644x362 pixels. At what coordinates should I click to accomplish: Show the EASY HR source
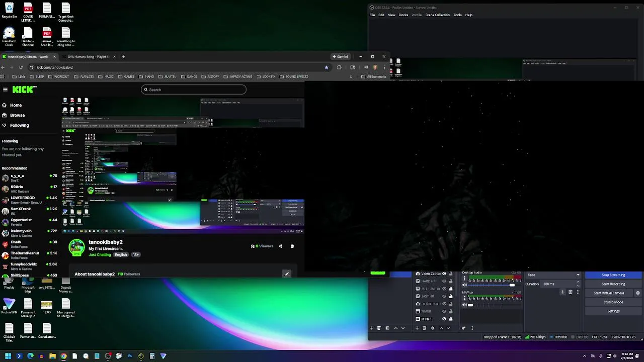(x=444, y=296)
